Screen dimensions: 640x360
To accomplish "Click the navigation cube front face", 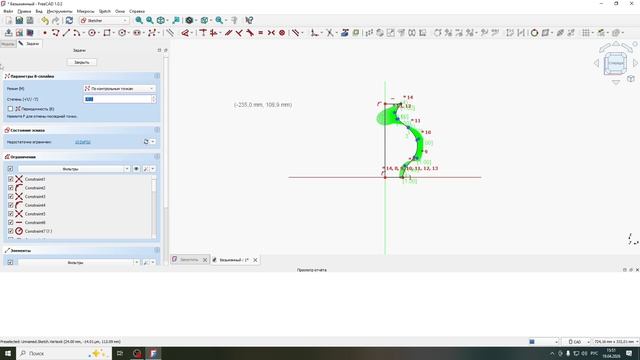I will (616, 63).
